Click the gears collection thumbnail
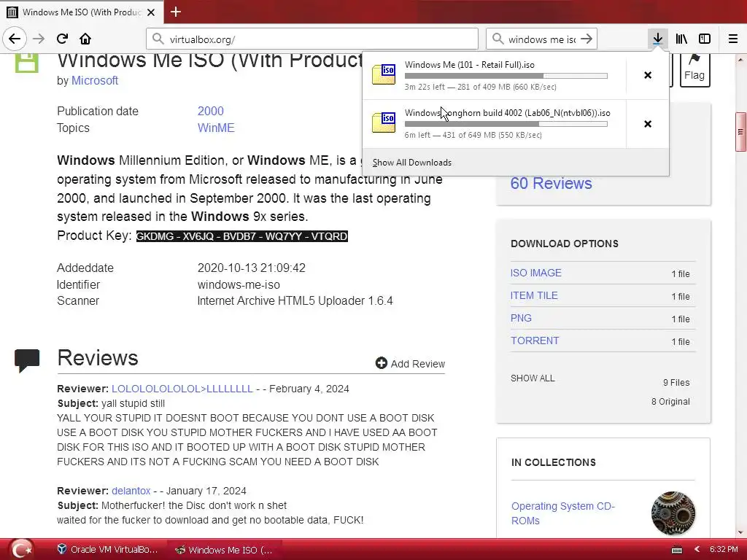Screen dimensions: 747x560 point(673,513)
